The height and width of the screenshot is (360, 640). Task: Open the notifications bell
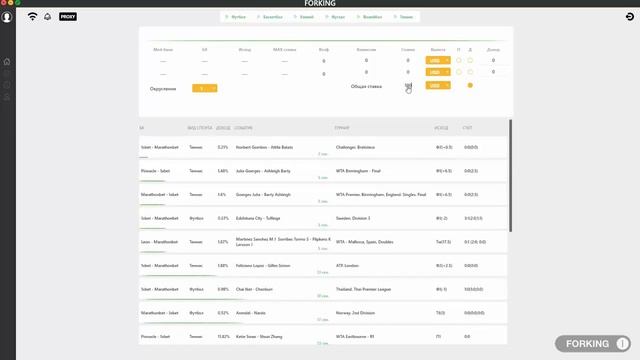(48, 16)
